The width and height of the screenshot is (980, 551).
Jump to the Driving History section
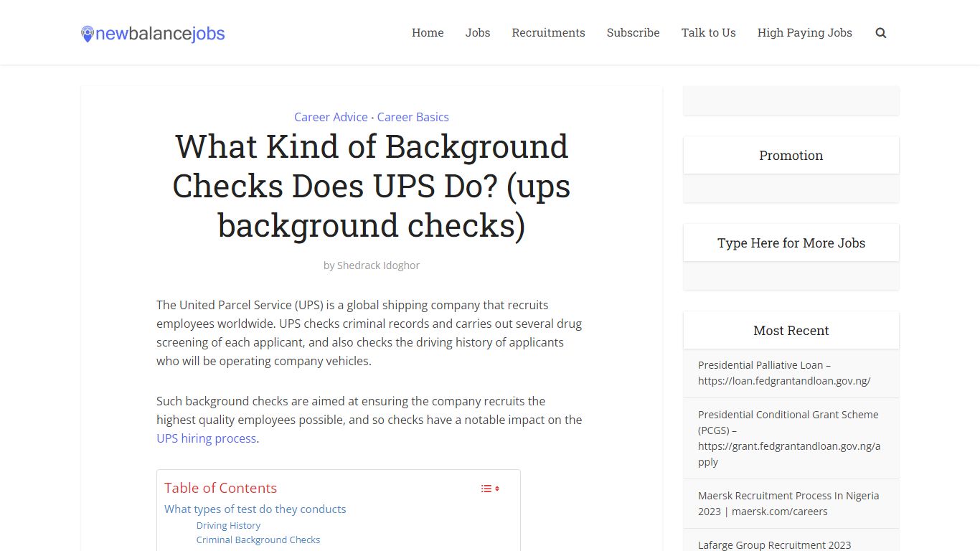coord(228,526)
